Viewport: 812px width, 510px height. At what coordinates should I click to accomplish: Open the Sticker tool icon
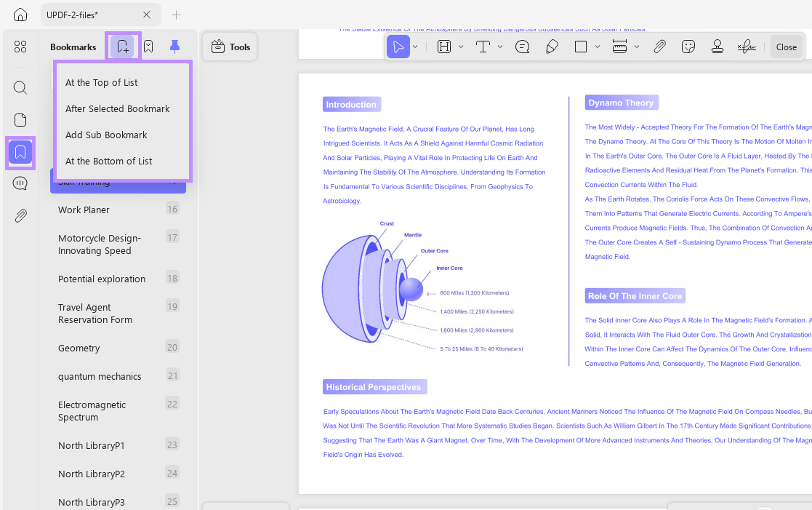[688, 47]
